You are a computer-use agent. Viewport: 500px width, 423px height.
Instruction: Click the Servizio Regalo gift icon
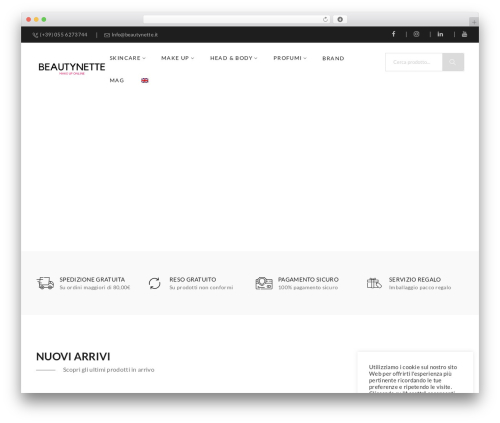(x=374, y=283)
